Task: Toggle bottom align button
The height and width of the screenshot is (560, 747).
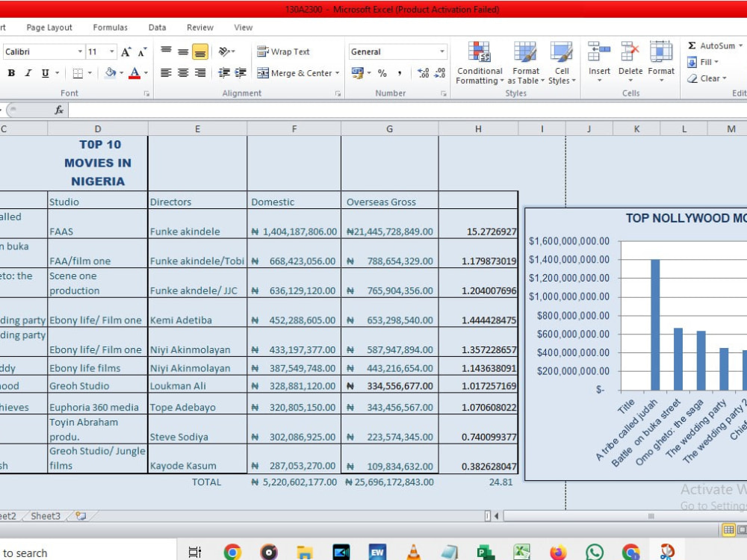Action: coord(200,52)
